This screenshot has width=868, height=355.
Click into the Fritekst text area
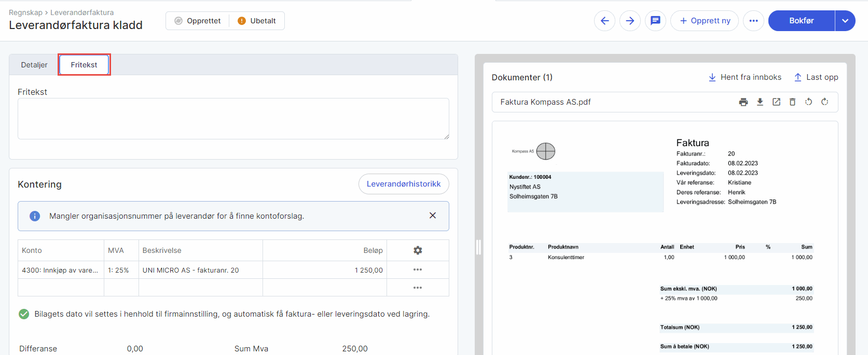tap(233, 119)
